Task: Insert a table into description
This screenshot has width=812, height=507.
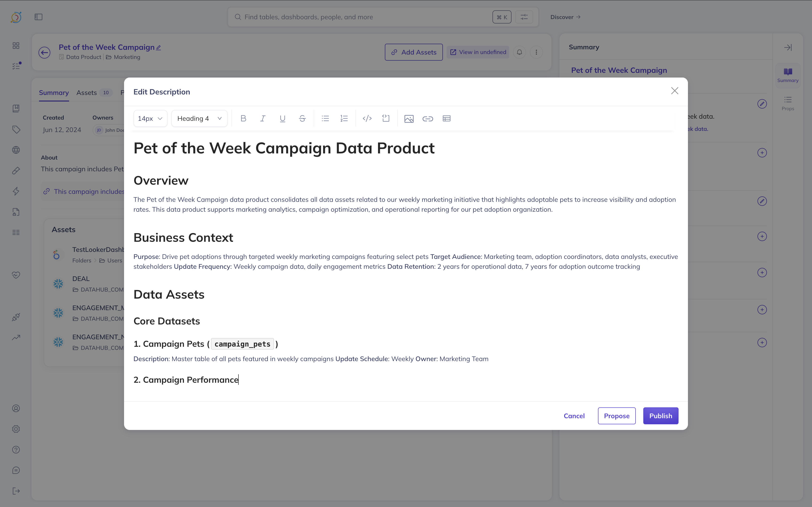Action: tap(447, 118)
